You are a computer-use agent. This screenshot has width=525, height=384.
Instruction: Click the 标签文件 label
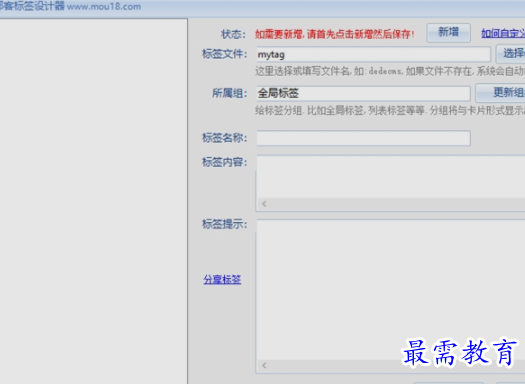(x=224, y=54)
